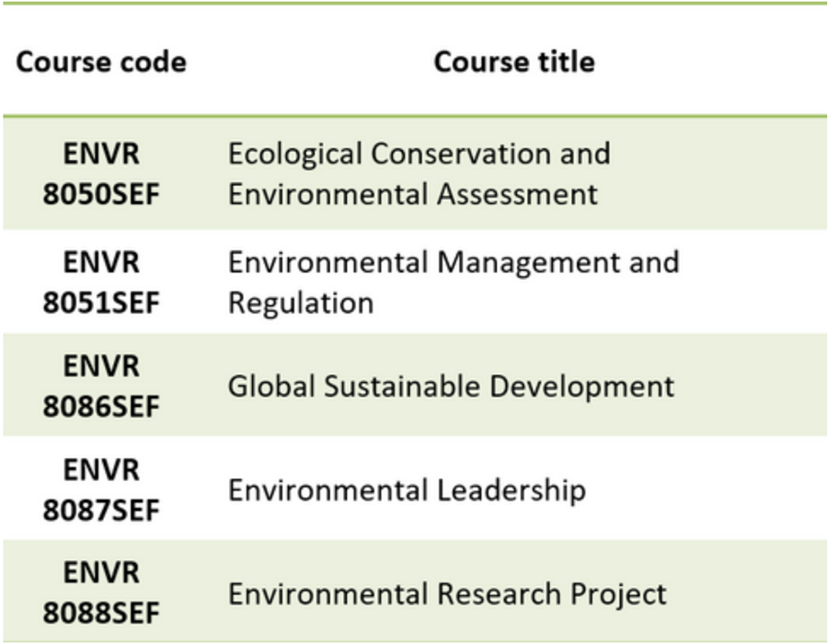Select the ENVR 8086SEF course code cell
This screenshot has height=644, width=828.
point(101,385)
